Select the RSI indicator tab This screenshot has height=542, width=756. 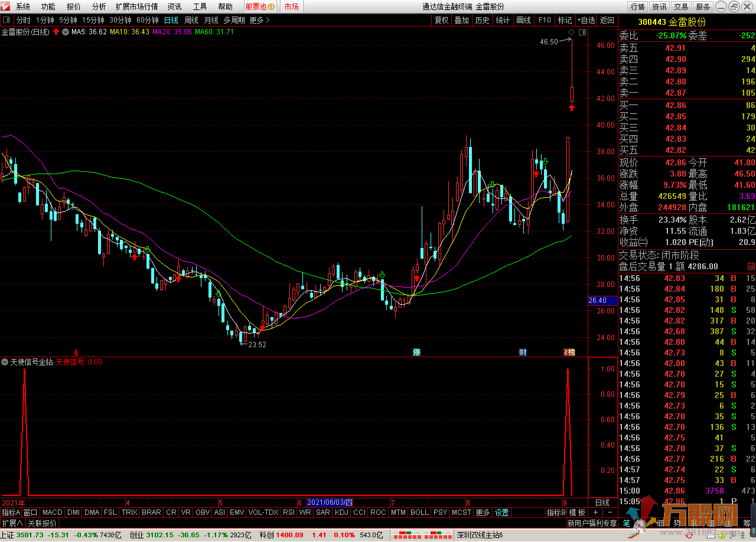[x=289, y=512]
